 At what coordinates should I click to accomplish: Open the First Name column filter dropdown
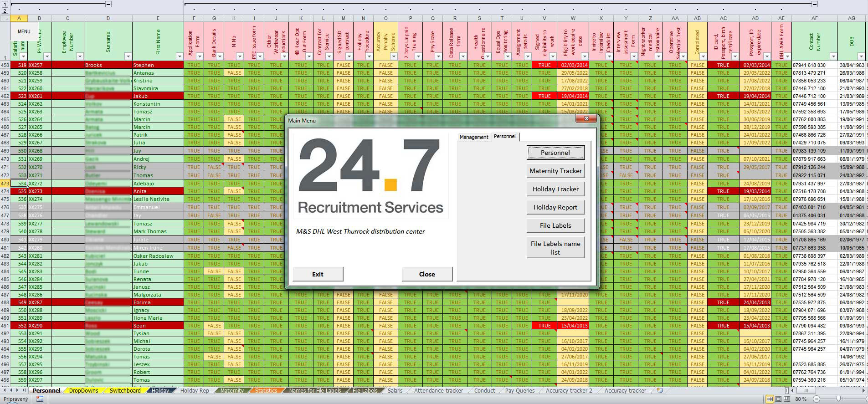coord(180,56)
